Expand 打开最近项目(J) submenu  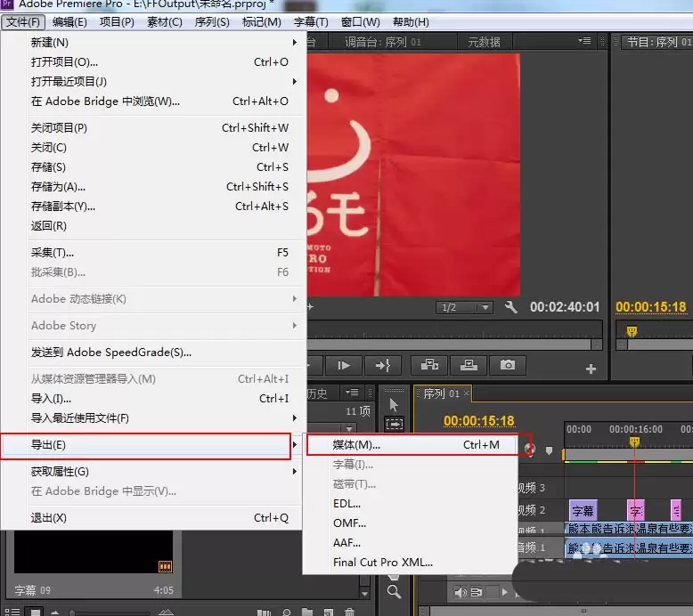[x=164, y=82]
